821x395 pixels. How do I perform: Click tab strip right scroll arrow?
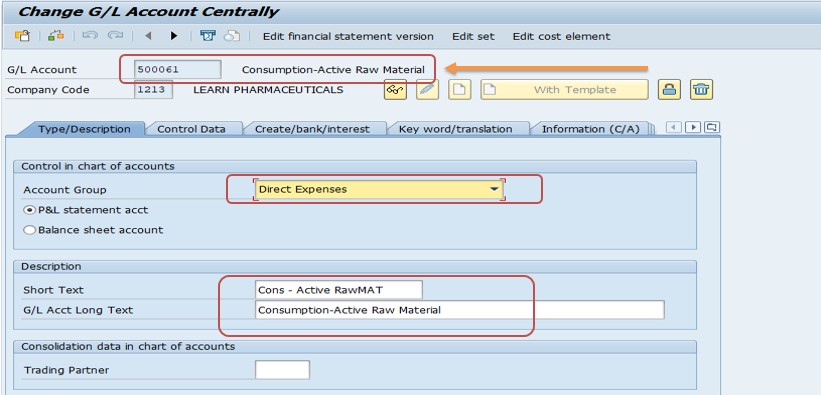[693, 127]
